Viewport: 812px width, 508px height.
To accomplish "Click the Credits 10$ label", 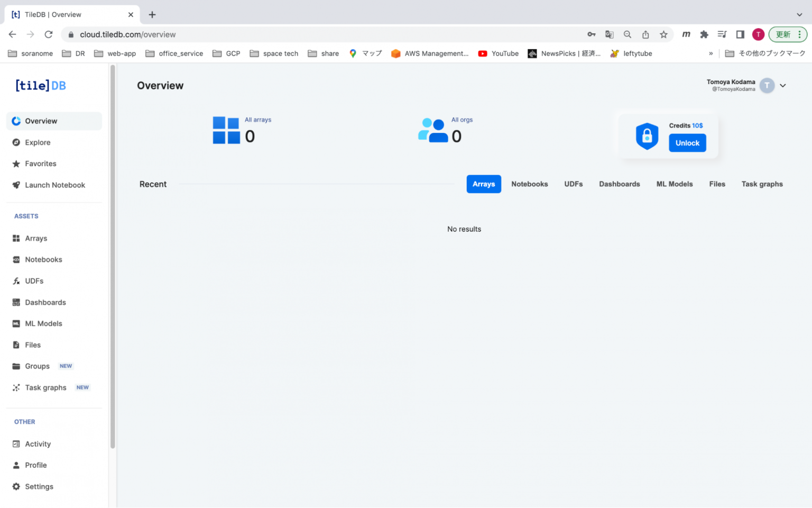I will (x=686, y=125).
